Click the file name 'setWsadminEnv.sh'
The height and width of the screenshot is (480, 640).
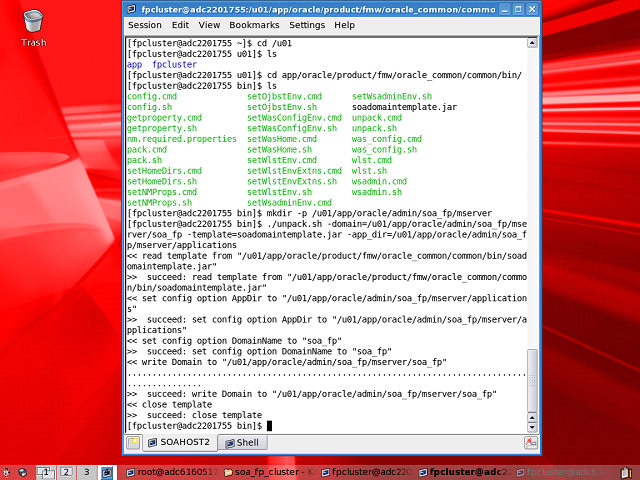click(x=392, y=96)
